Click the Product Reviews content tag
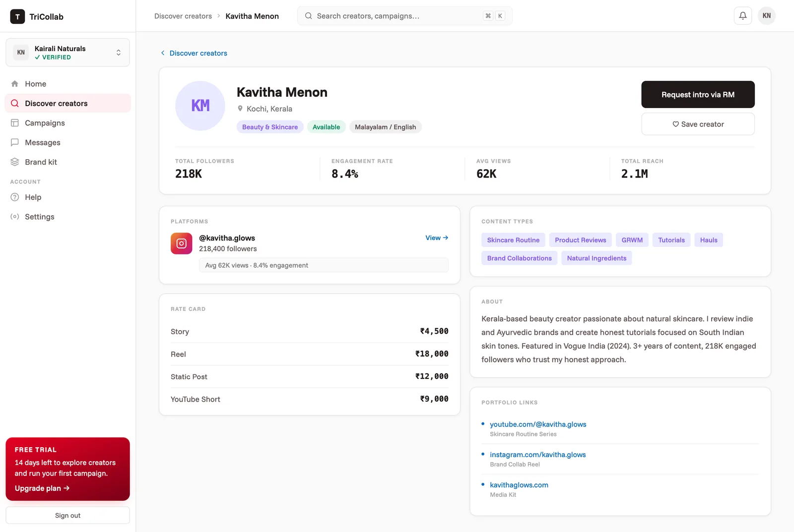This screenshot has width=794, height=532. click(x=580, y=240)
